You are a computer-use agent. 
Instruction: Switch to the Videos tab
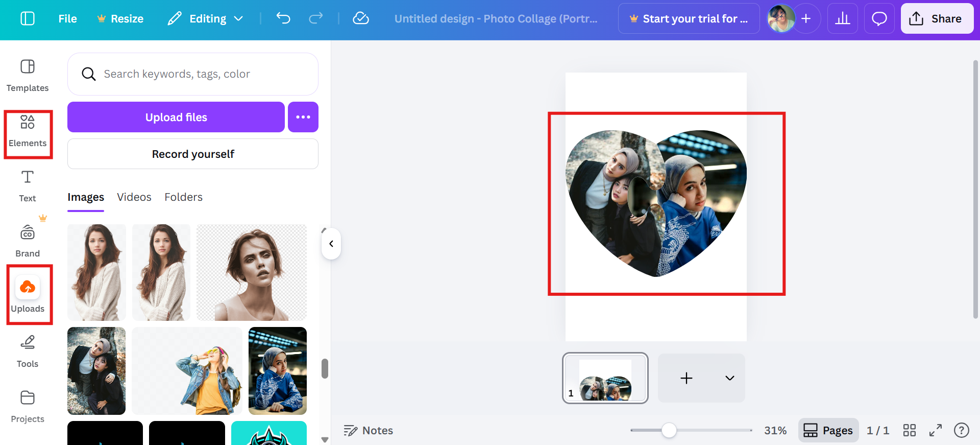pyautogui.click(x=134, y=197)
